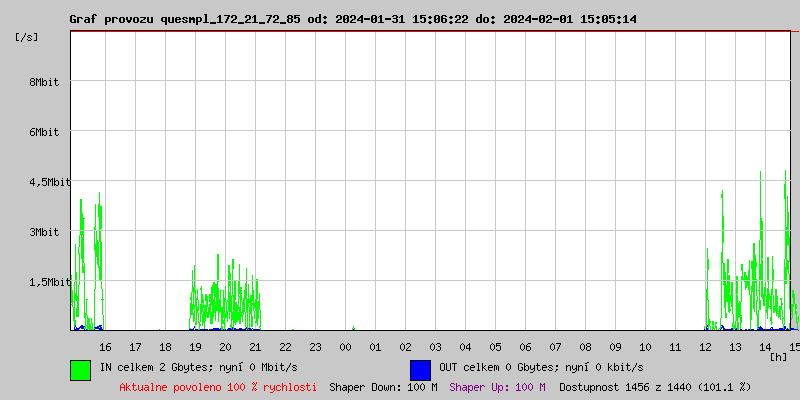The width and height of the screenshot is (800, 400).
Task: Select hour 12 on the time axis
Action: click(705, 346)
